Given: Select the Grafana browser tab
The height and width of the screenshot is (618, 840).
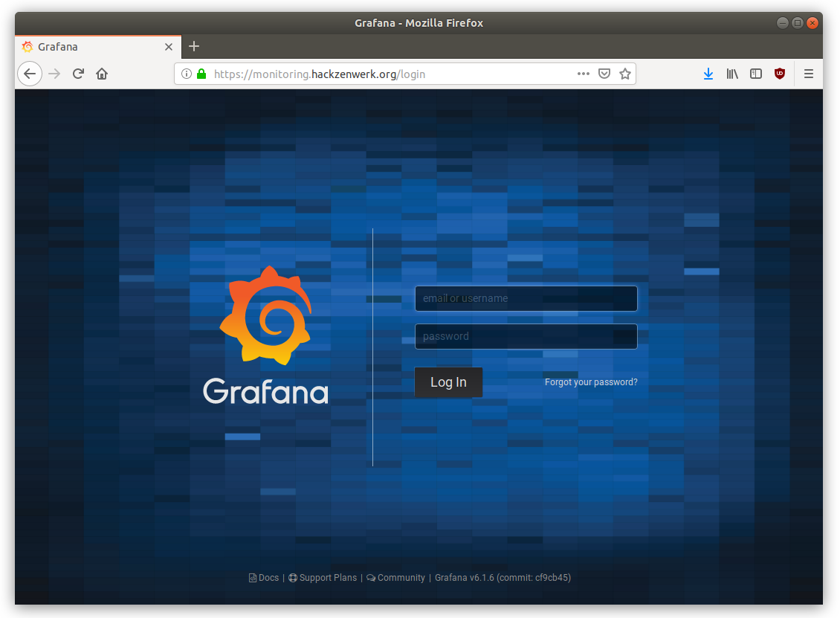Looking at the screenshot, I should pyautogui.click(x=89, y=47).
